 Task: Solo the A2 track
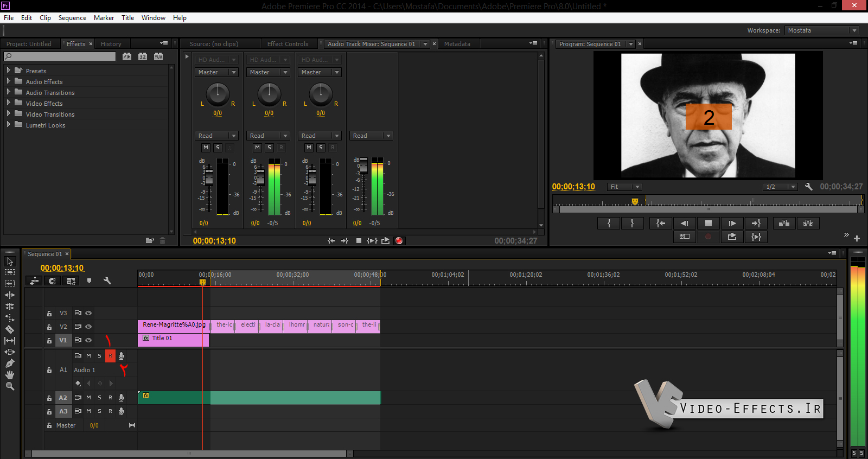click(99, 398)
